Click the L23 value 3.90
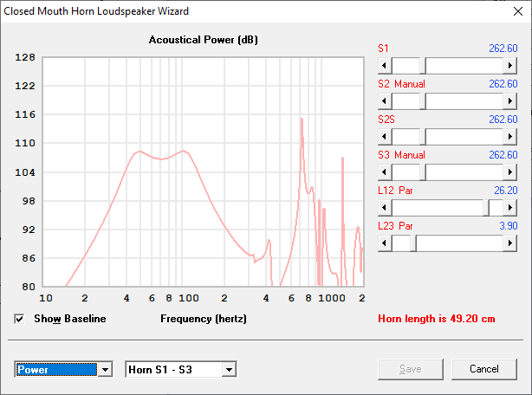 coord(509,226)
